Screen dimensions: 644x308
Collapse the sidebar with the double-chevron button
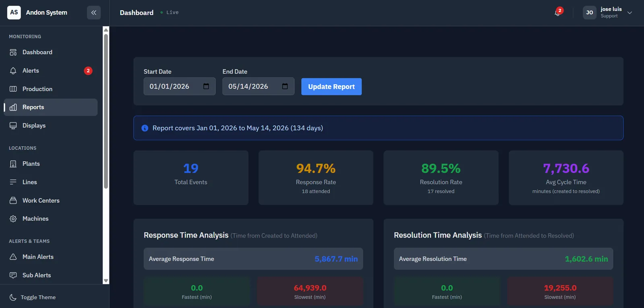pos(94,12)
